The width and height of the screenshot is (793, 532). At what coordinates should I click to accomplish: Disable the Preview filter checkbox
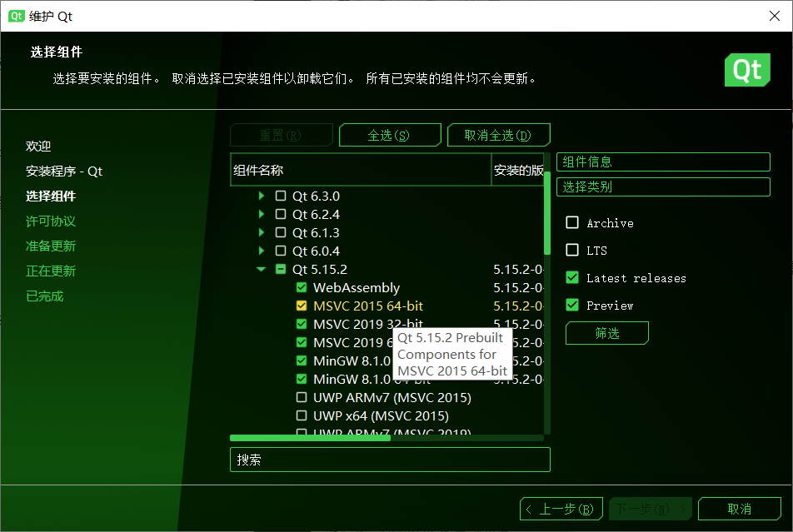coord(572,305)
